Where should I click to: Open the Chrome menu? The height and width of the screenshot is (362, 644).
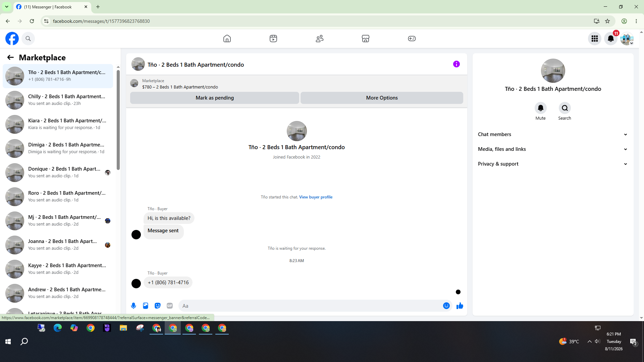tap(636, 21)
